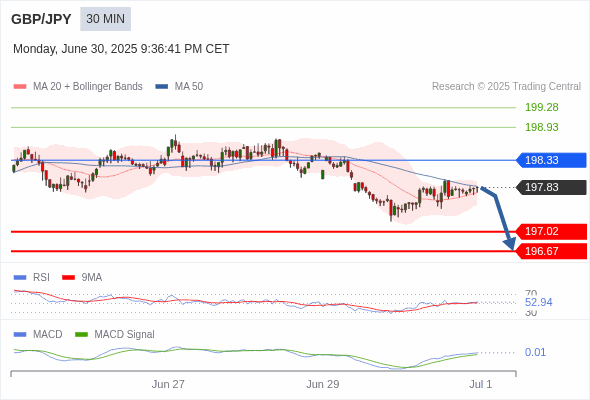The width and height of the screenshot is (590, 400).
Task: Click the 'Jun 27' date axis label
Action: 168,384
